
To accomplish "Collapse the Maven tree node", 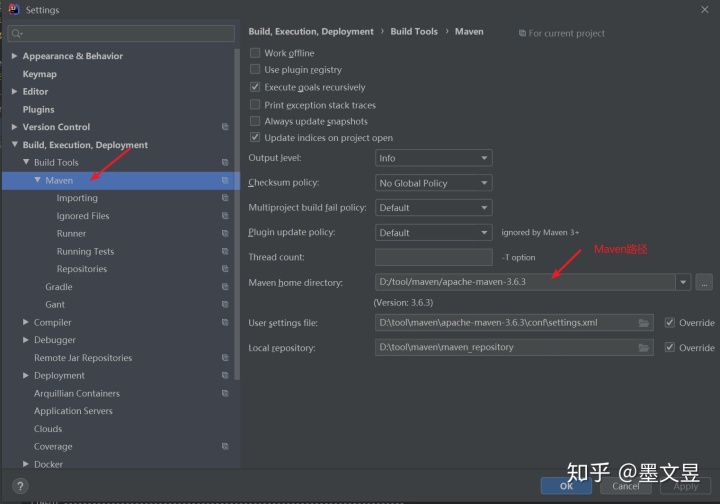I will (37, 180).
